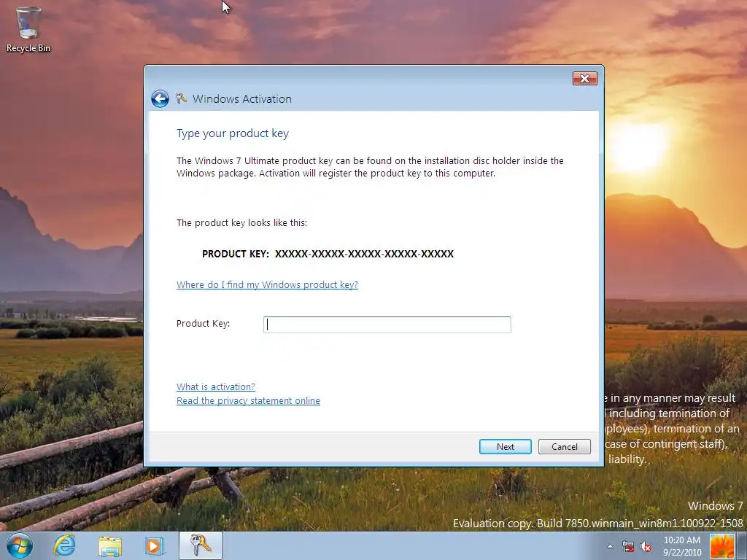Click the Next button
Viewport: 747px width, 560px height.
pyautogui.click(x=505, y=447)
